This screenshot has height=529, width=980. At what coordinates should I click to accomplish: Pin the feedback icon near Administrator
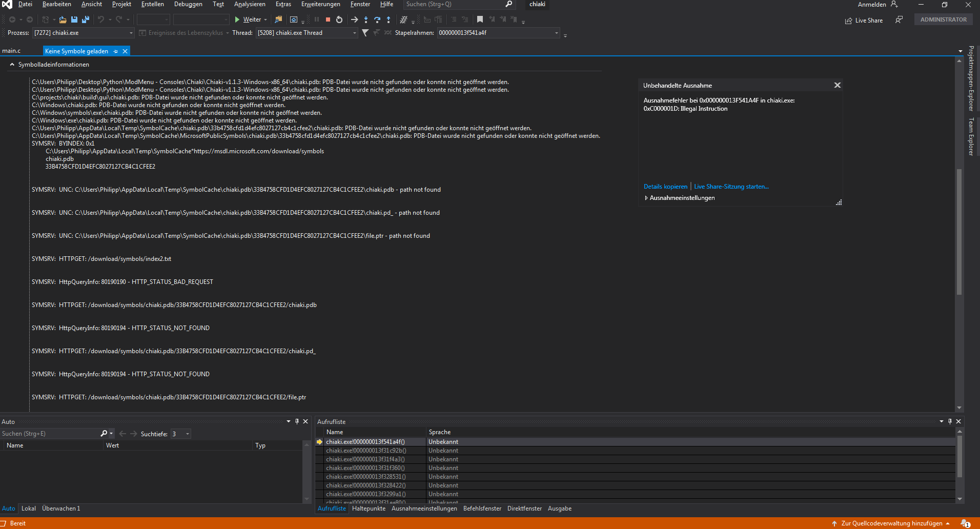tap(900, 20)
